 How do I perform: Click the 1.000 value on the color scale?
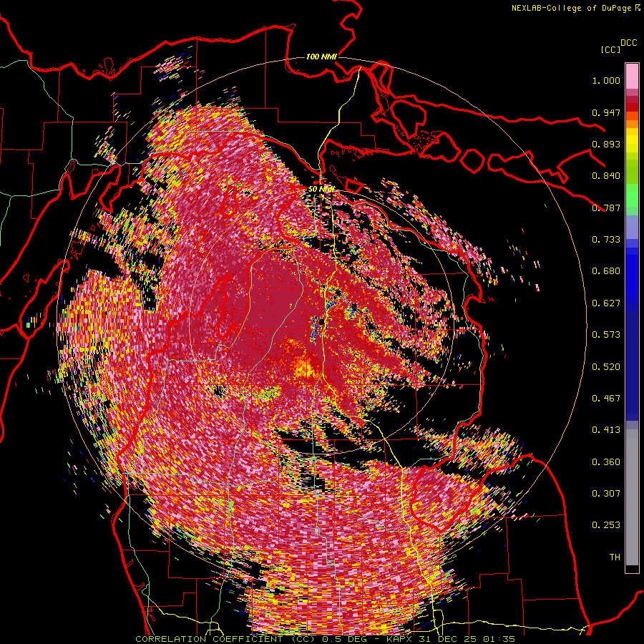click(606, 80)
